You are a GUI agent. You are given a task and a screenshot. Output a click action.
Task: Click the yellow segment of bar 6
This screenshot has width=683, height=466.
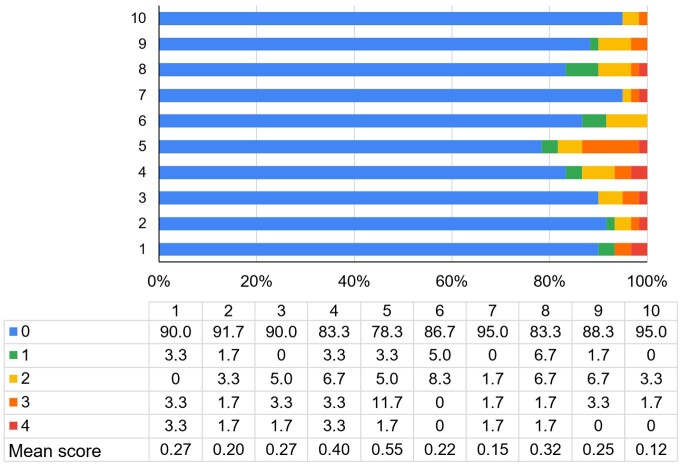[626, 121]
